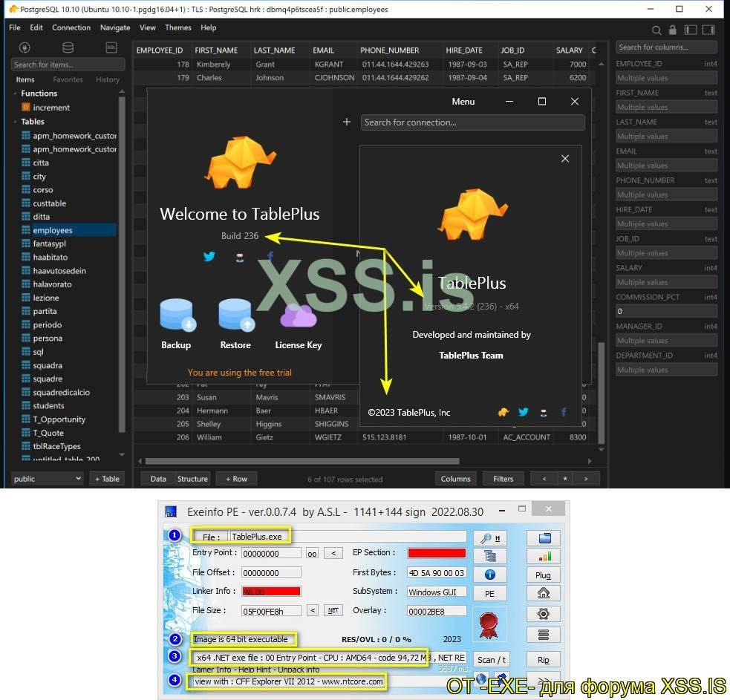Open the gear settings button in Exeinfo PE
730x700 pixels.
click(544, 614)
